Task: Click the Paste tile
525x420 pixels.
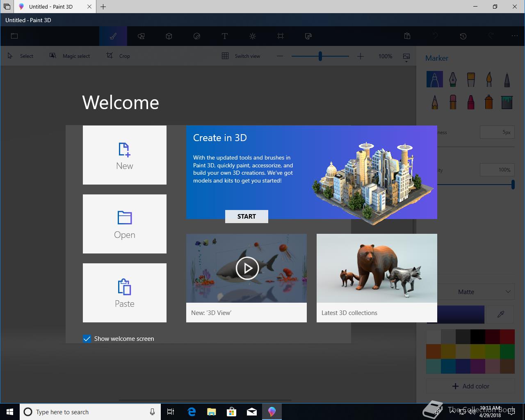Action: point(125,293)
